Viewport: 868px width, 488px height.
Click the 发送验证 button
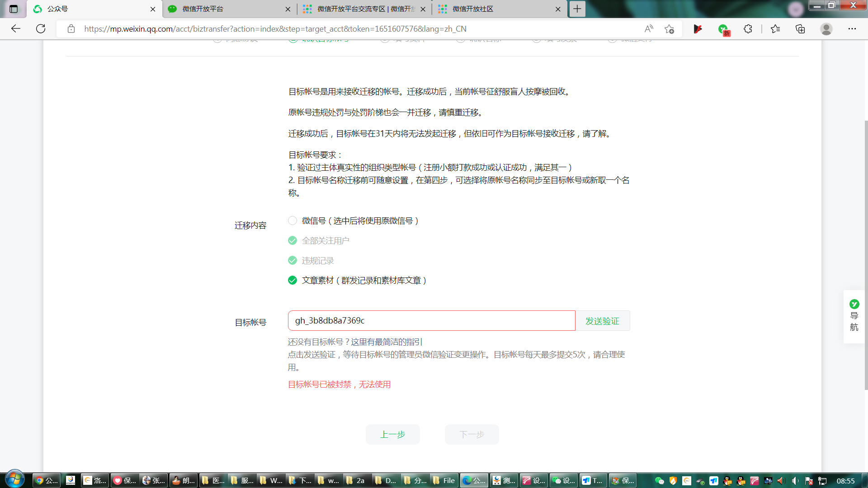click(x=602, y=321)
